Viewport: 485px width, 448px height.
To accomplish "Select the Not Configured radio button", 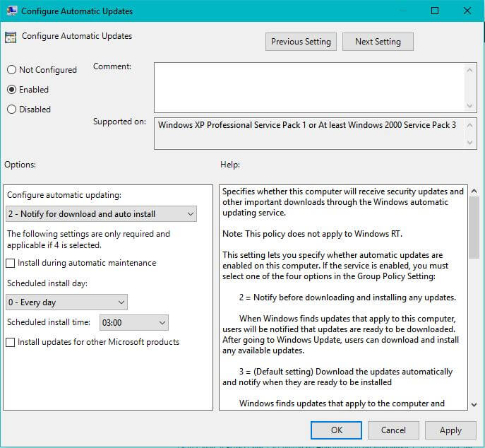I will 11,70.
